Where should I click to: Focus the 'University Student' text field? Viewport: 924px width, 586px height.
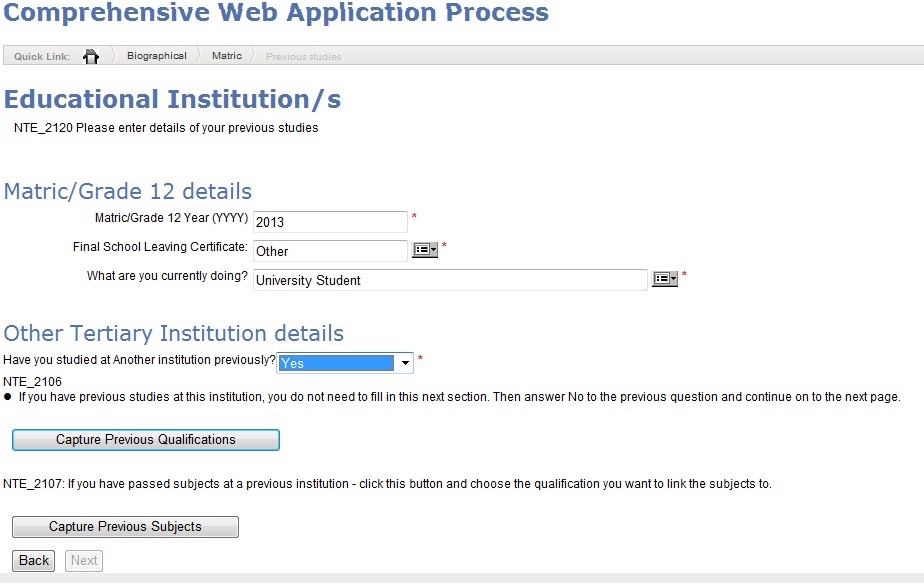pyautogui.click(x=450, y=280)
